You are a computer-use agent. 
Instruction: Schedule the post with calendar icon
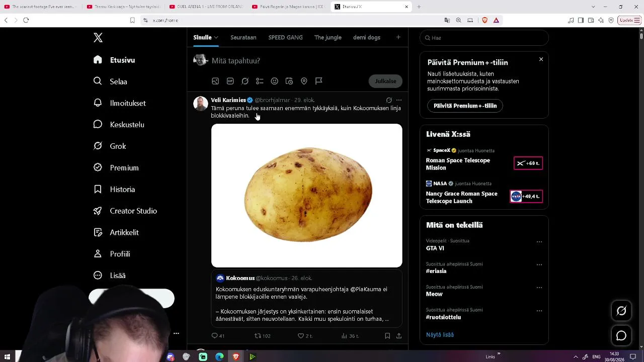[289, 81]
